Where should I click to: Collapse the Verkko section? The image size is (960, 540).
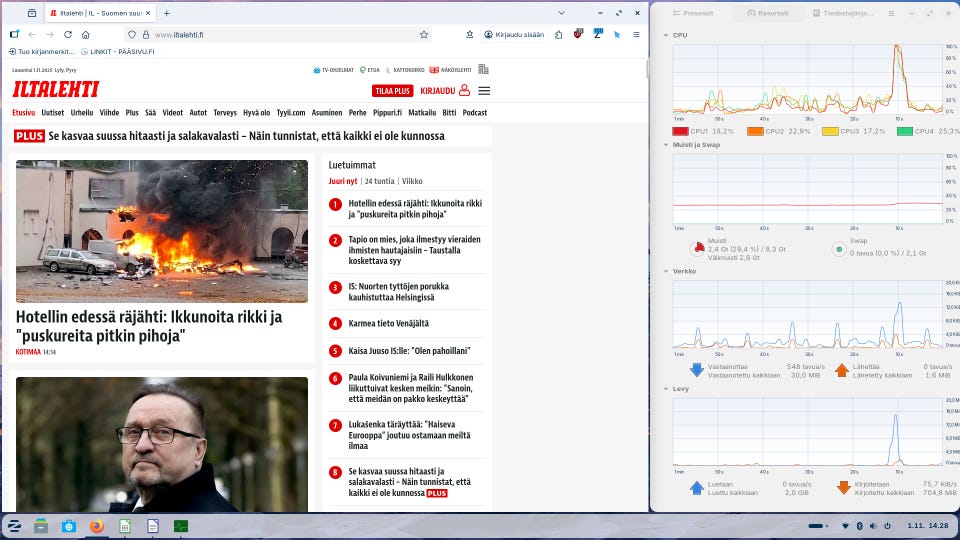pos(666,271)
